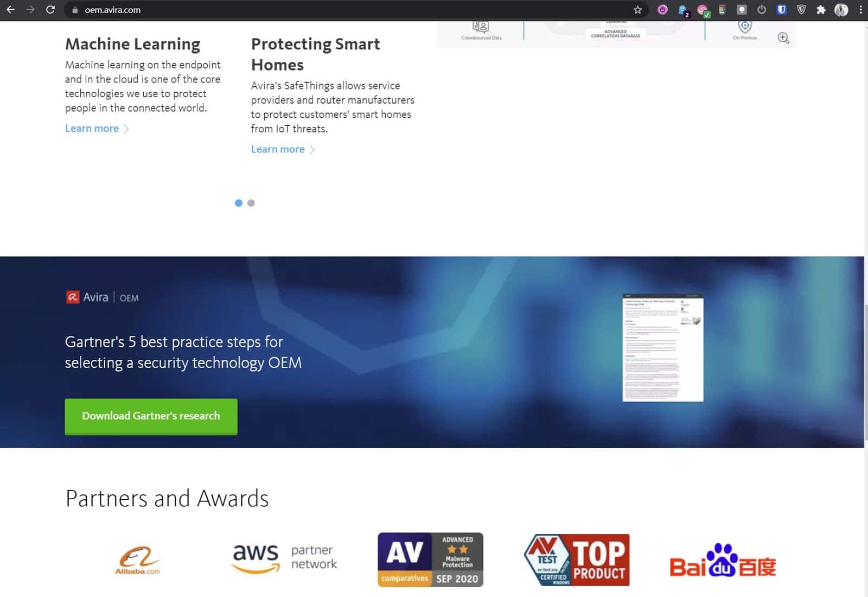
Task: Click Download Gartner's research button
Action: tap(151, 416)
